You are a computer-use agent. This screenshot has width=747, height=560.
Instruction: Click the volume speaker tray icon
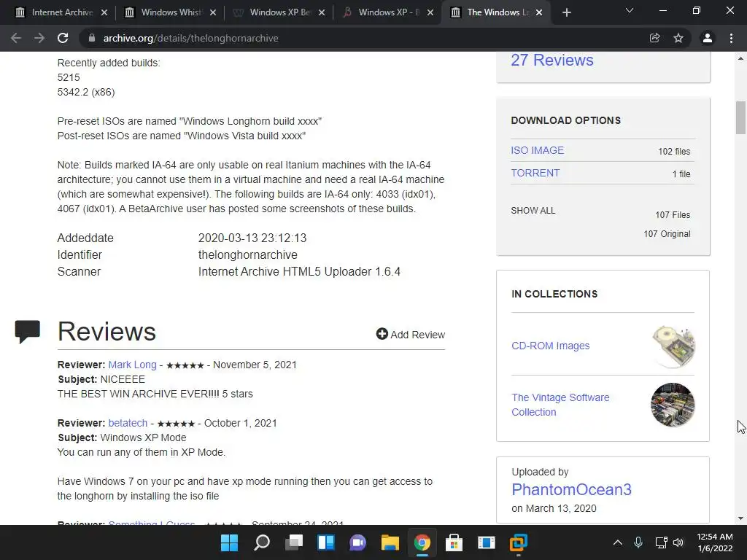pyautogui.click(x=678, y=542)
